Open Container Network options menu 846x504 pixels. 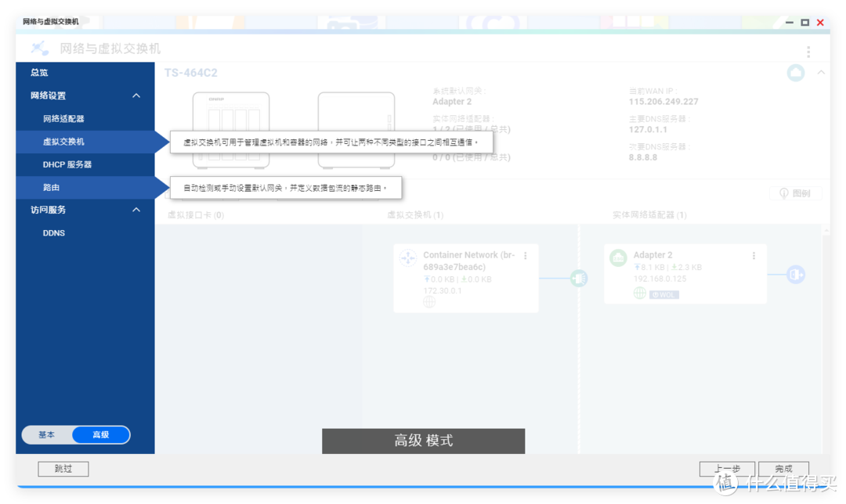526,255
